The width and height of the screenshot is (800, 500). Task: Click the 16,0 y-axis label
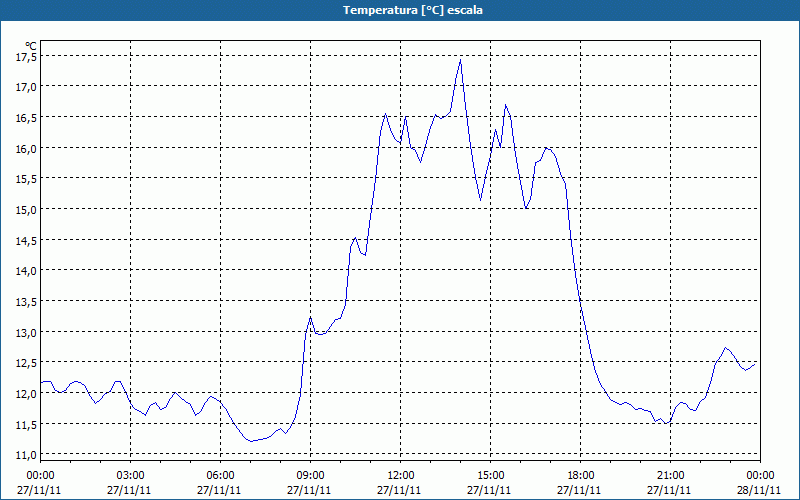27,148
